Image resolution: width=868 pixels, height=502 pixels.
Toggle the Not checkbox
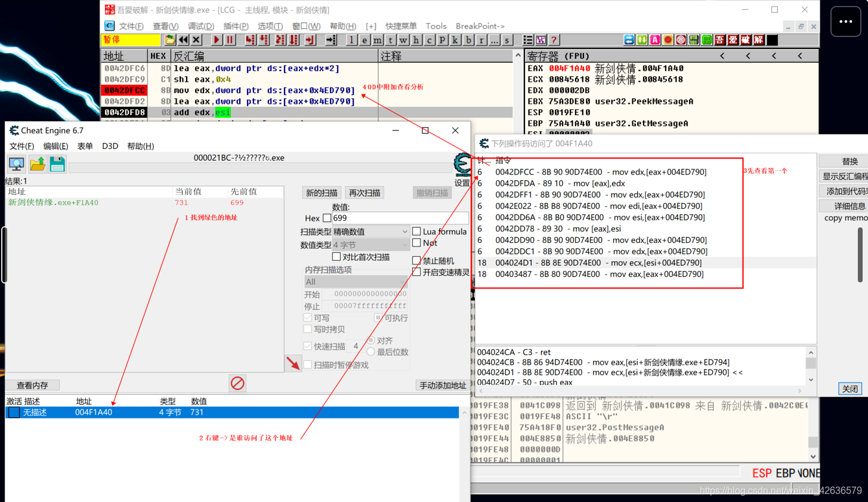pyautogui.click(x=416, y=243)
